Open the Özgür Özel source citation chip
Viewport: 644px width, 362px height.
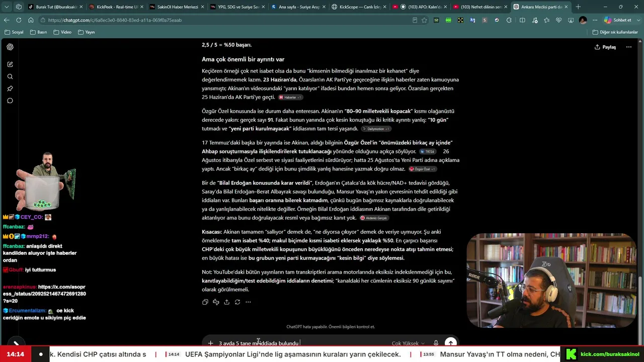point(422,169)
